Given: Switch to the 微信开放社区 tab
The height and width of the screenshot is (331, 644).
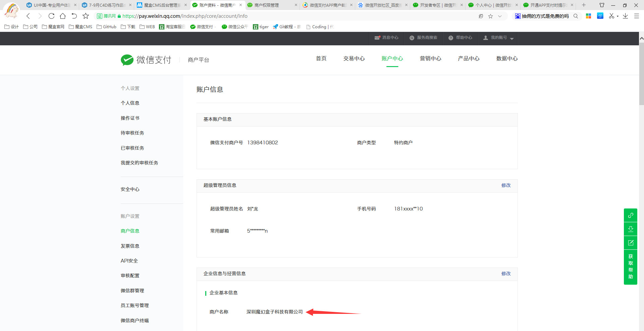Looking at the screenshot, I should (x=383, y=5).
